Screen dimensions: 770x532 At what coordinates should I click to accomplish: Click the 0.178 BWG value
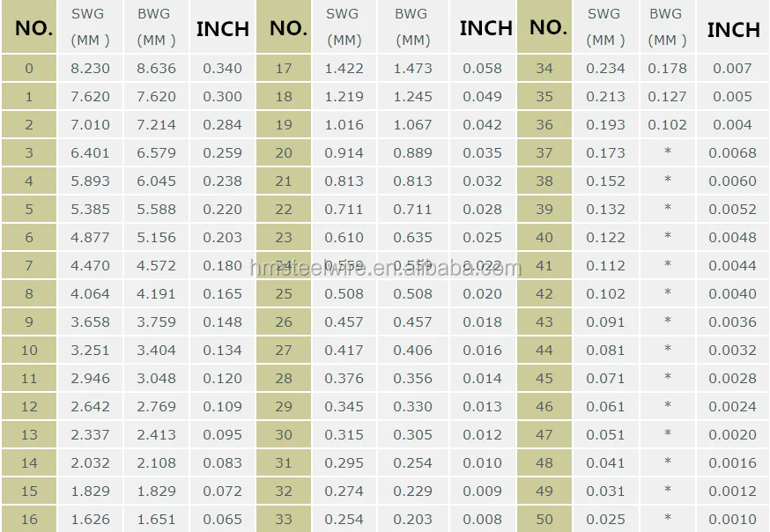667,68
